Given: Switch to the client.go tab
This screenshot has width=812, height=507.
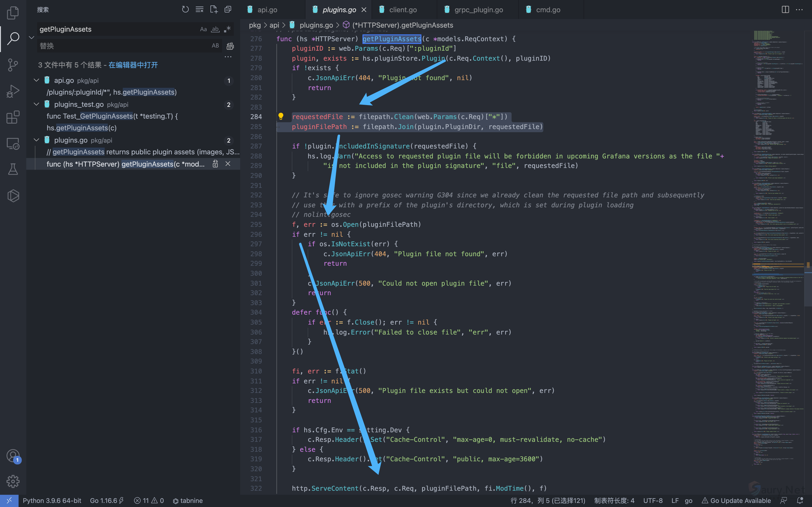Looking at the screenshot, I should pos(403,10).
